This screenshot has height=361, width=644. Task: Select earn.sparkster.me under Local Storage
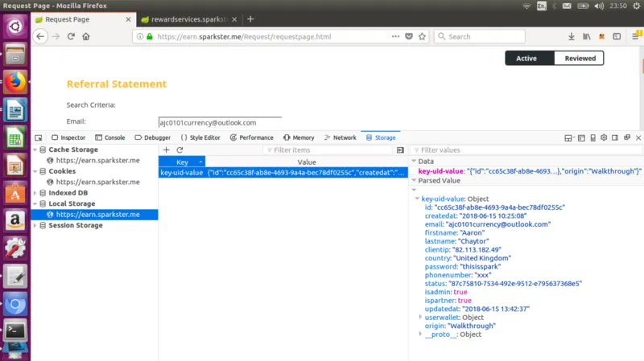(94, 215)
